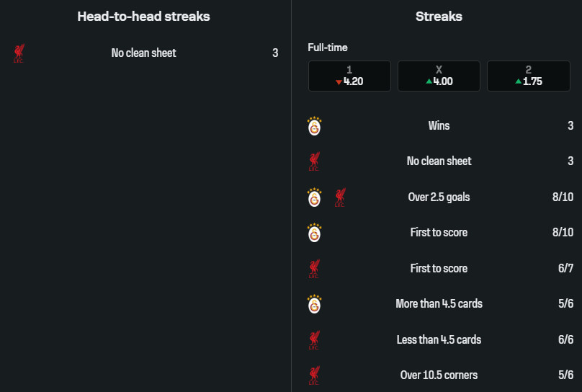Select away win odds 1.75
This screenshot has height=392, width=582.
528,76
